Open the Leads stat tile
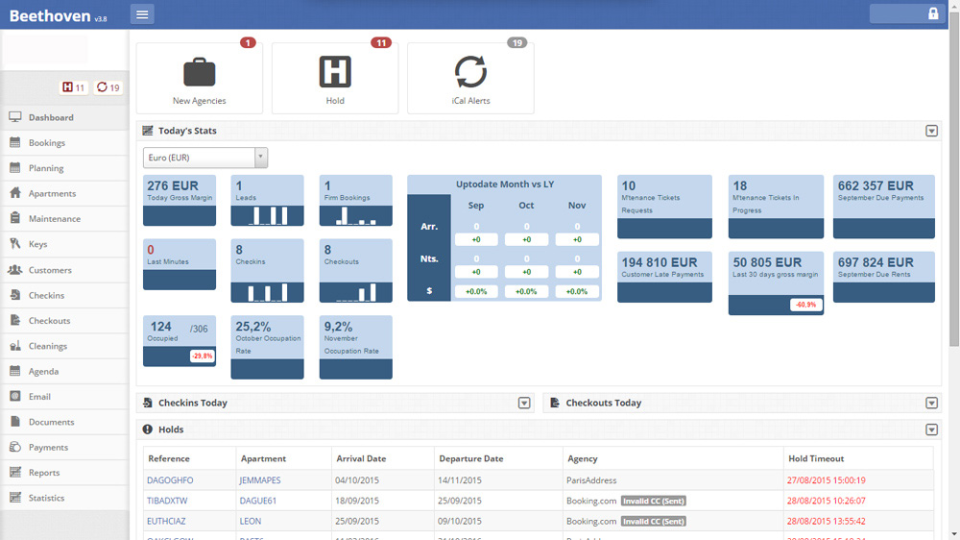Screen dimensions: 960x540 (x=267, y=200)
